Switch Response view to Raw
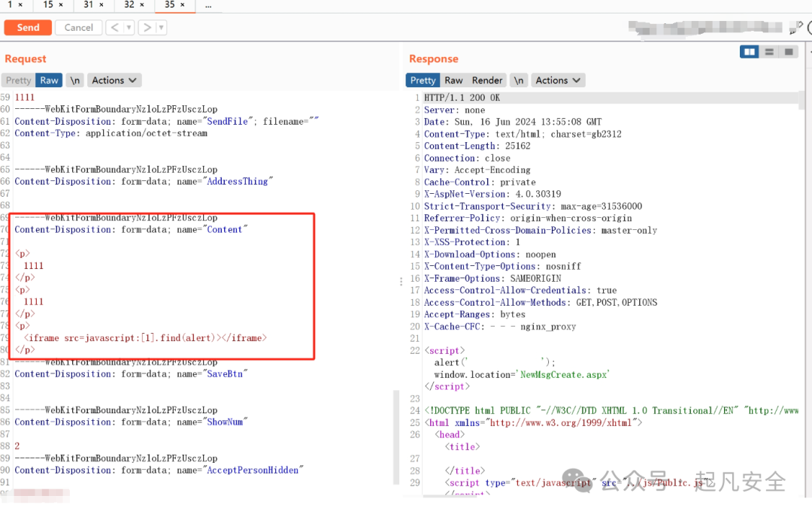Viewport: 812px width, 514px height. (x=453, y=80)
